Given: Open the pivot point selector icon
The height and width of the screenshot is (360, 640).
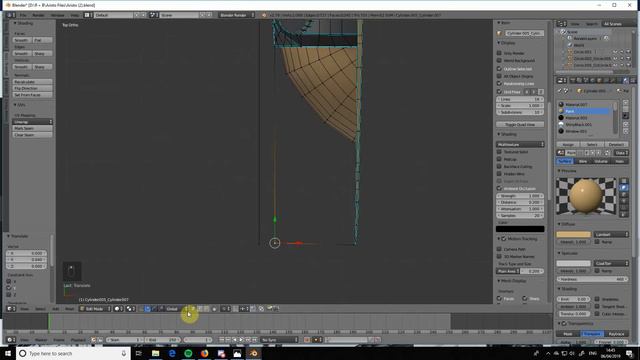Looking at the screenshot, I should 131,309.
